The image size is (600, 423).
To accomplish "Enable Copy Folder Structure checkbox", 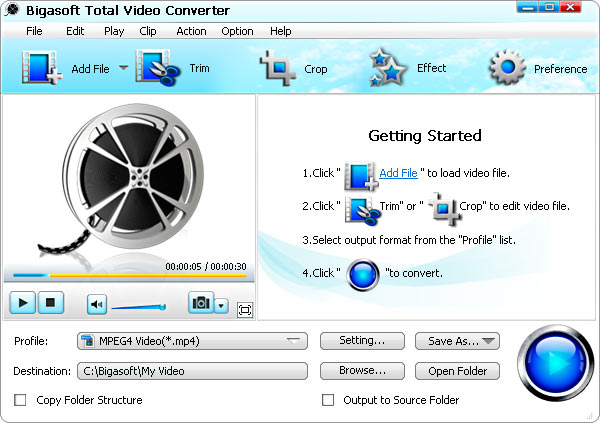I will (x=20, y=400).
